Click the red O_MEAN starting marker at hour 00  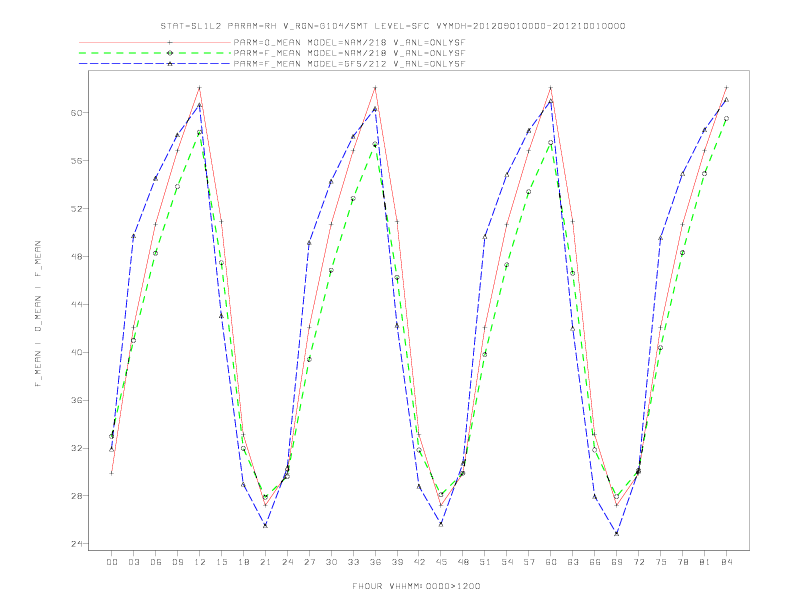(x=112, y=473)
